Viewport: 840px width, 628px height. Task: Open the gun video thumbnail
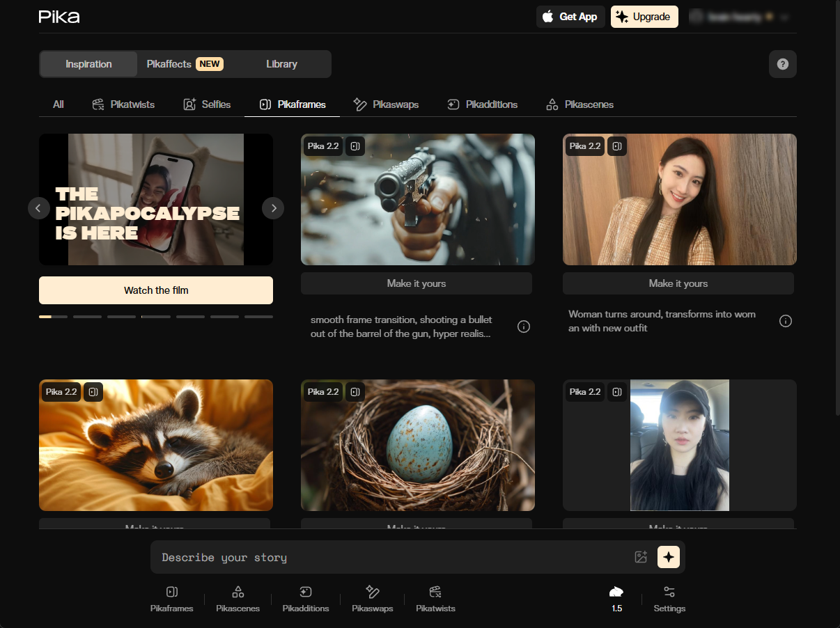click(418, 199)
